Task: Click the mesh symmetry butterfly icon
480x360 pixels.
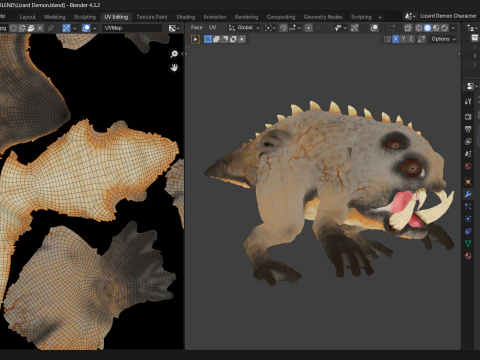Action: pyautogui.click(x=387, y=39)
